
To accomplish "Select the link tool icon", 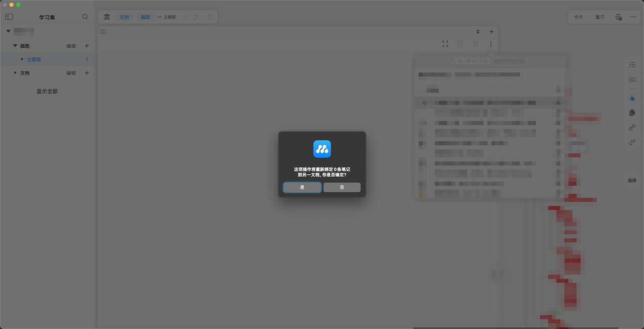I will click(x=632, y=127).
